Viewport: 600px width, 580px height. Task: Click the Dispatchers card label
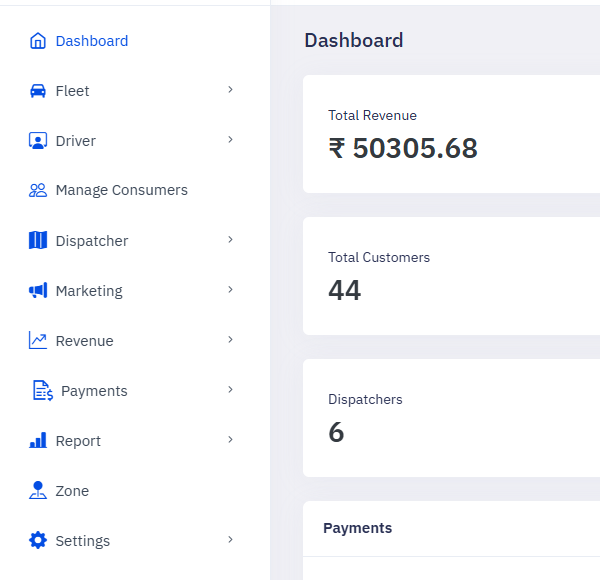(365, 399)
